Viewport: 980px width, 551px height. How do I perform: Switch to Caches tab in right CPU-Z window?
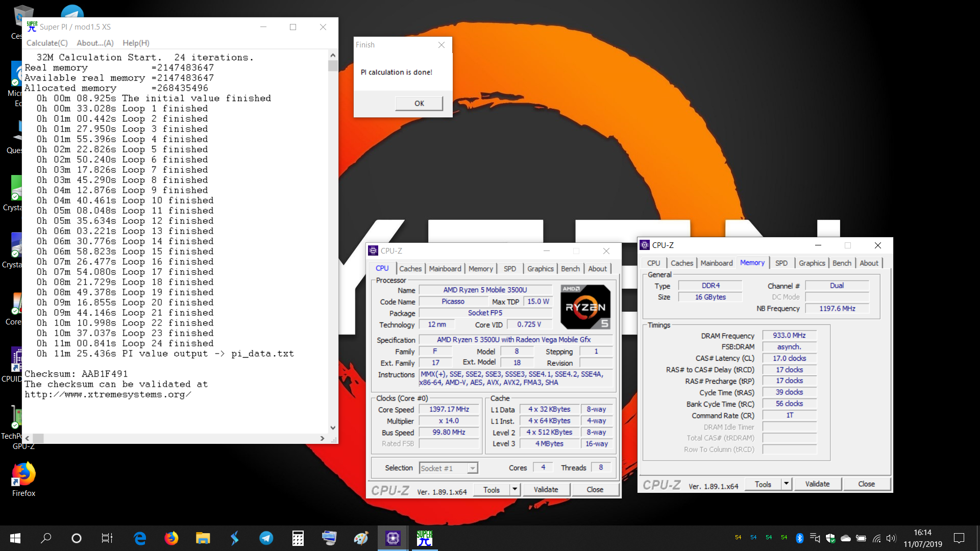tap(682, 263)
